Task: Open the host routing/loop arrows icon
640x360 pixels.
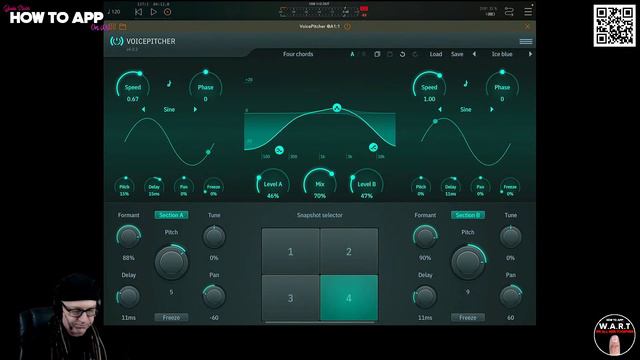Action: [509, 11]
